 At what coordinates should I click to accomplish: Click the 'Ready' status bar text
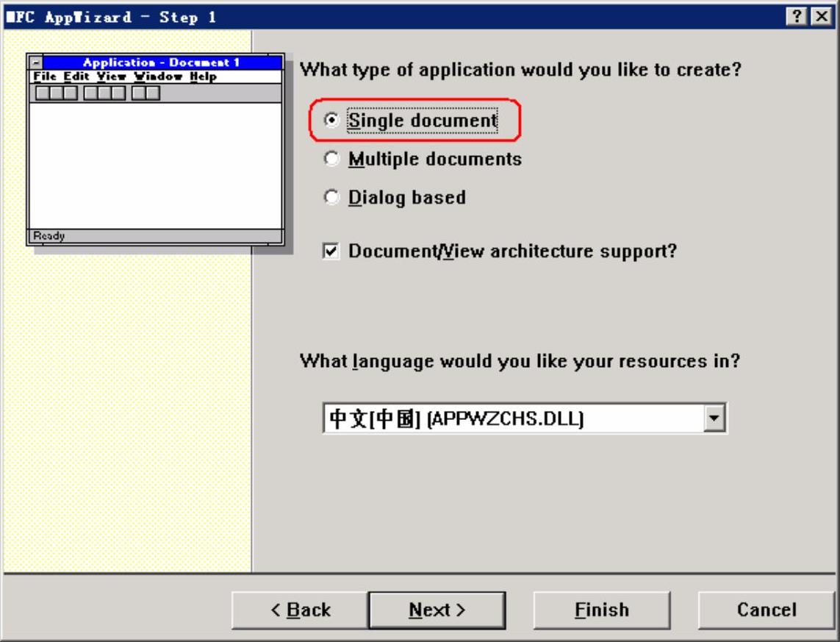[49, 235]
